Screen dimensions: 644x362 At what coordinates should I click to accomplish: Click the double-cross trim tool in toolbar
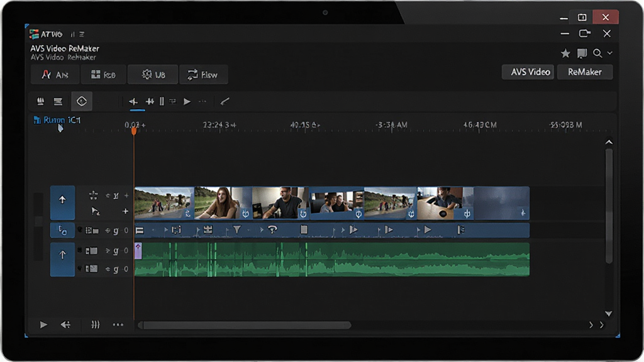tap(150, 101)
